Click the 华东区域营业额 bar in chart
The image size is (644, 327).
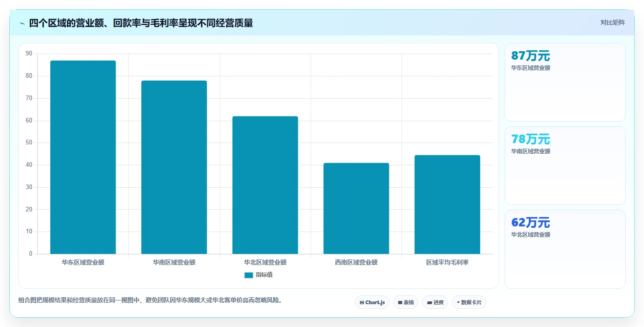coord(83,157)
